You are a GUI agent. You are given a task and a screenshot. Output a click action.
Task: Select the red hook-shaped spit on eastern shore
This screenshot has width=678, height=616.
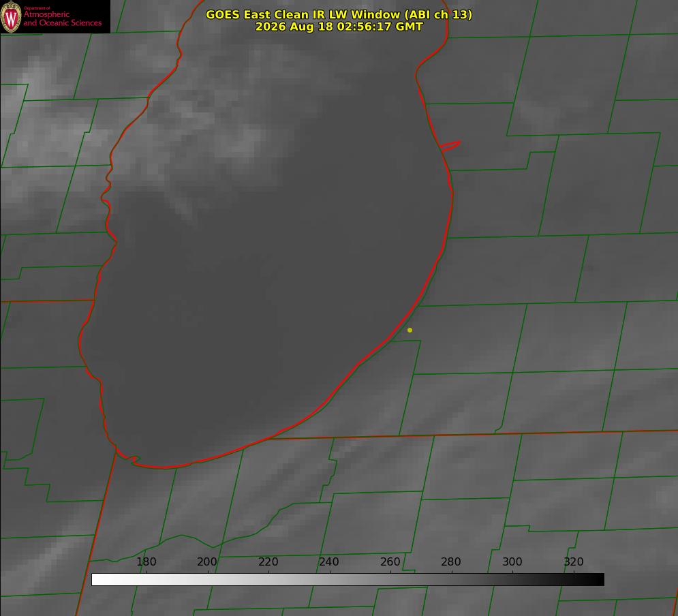(450, 146)
